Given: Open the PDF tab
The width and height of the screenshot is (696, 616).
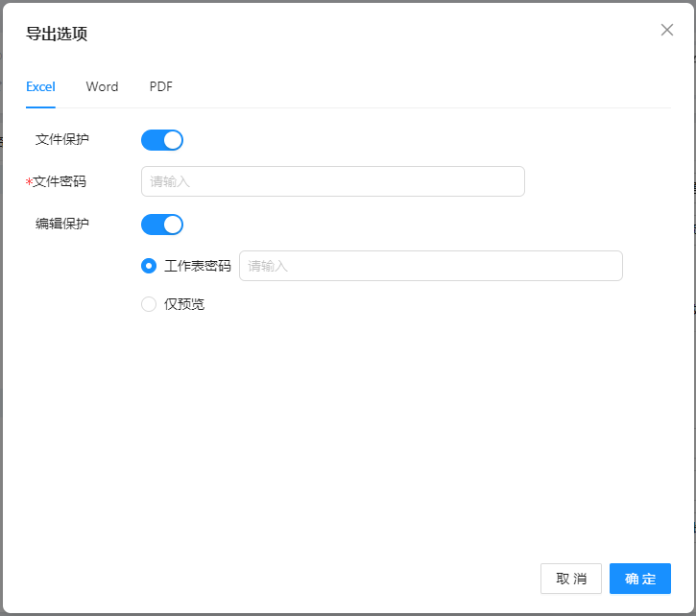Looking at the screenshot, I should (160, 86).
